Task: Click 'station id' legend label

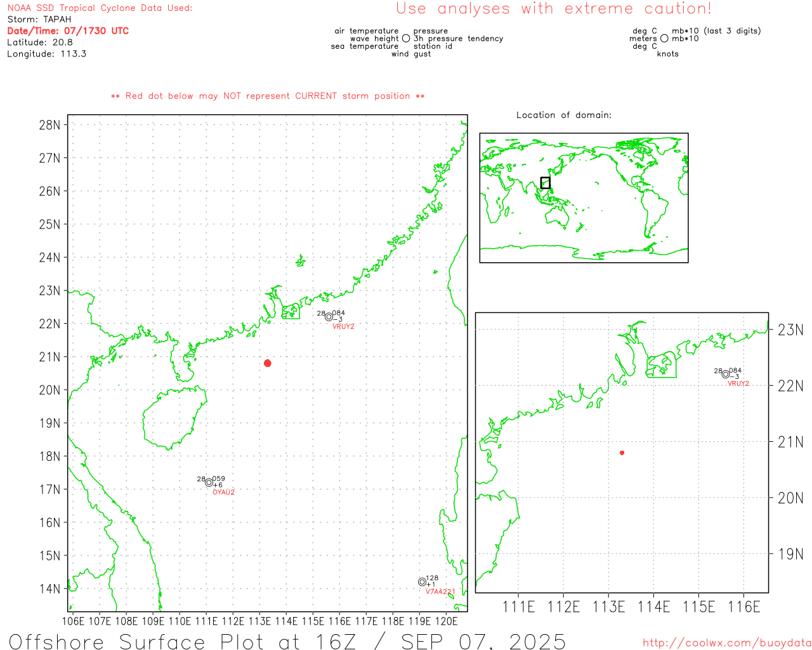Action: pos(433,46)
